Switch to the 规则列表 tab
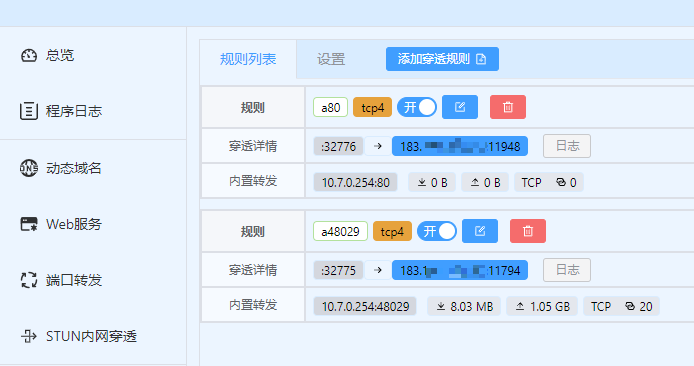The image size is (694, 366). (248, 59)
